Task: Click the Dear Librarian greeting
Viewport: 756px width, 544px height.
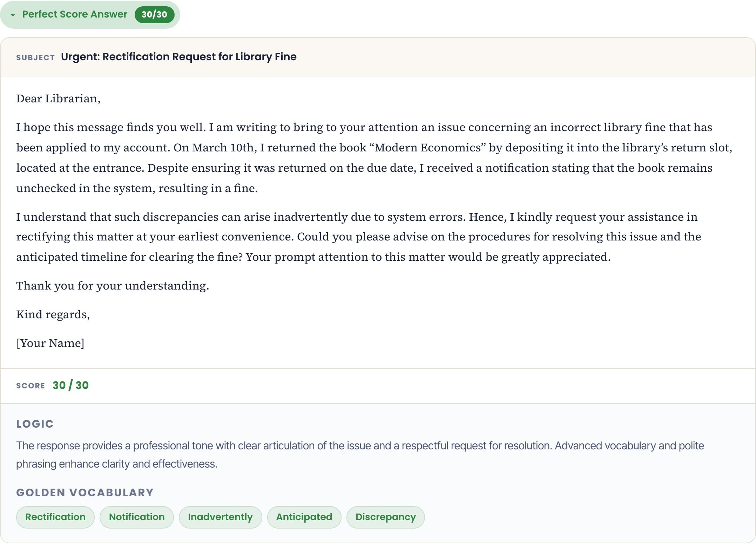Action: pos(58,99)
